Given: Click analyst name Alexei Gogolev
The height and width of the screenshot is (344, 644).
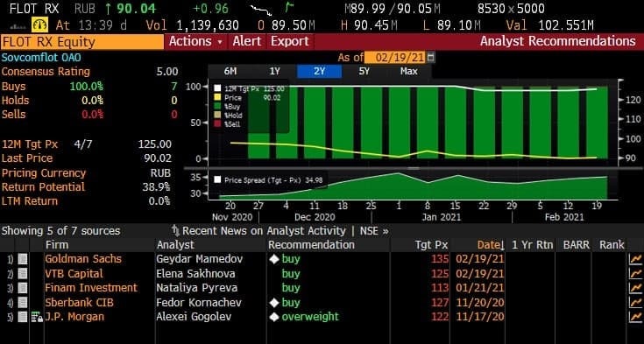Looking at the screenshot, I should [x=194, y=317].
